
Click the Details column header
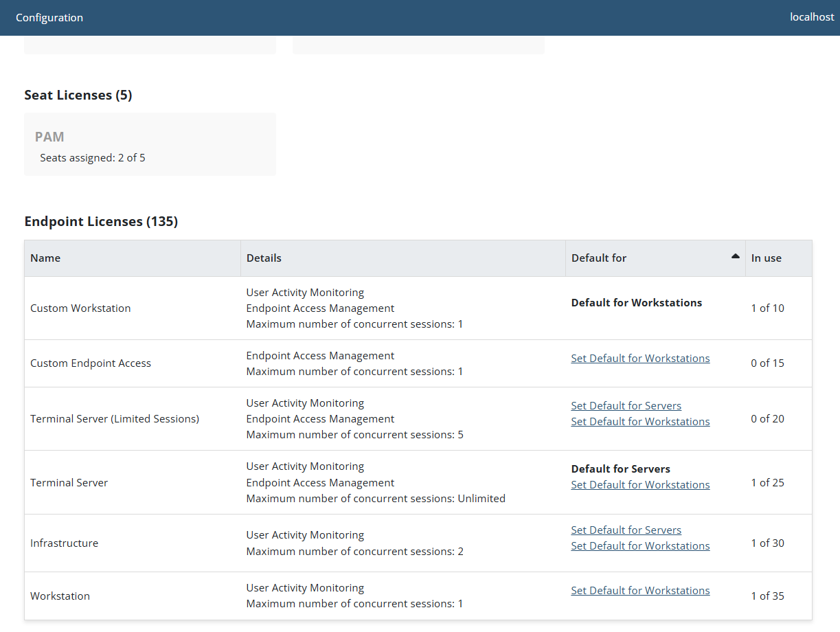click(x=264, y=258)
